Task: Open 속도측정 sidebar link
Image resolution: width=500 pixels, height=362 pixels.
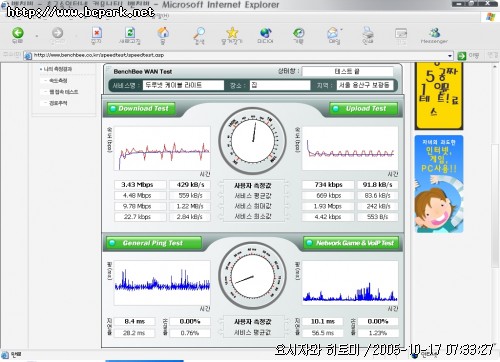Action: point(58,80)
